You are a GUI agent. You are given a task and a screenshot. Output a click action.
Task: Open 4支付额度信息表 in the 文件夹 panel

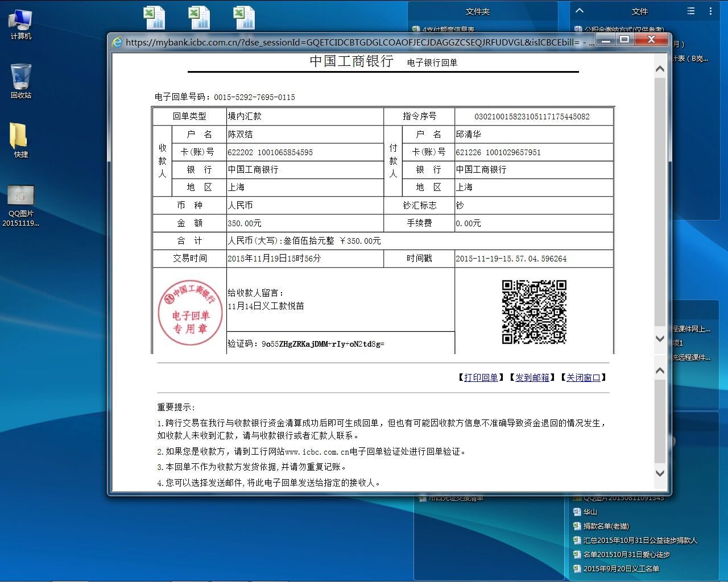click(x=444, y=29)
